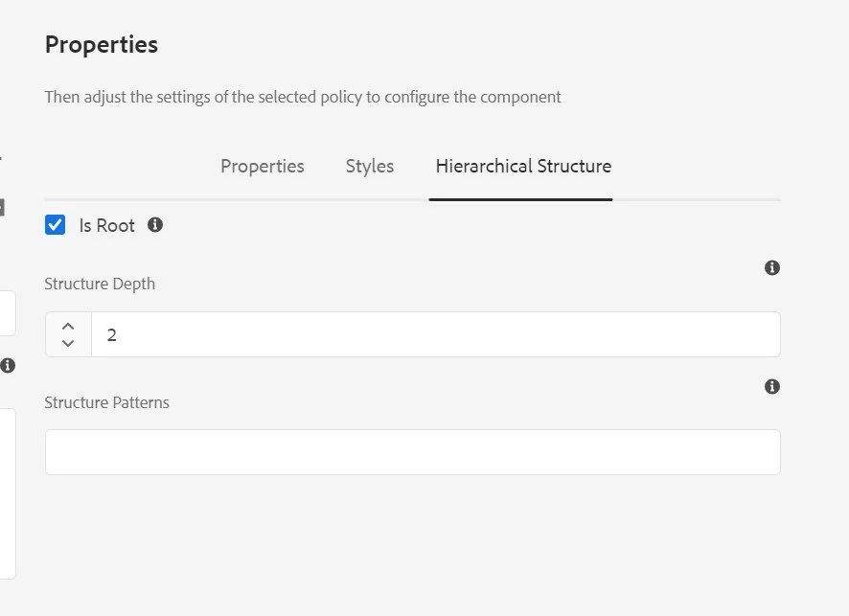Image resolution: width=849 pixels, height=616 pixels.
Task: Click the small gray icon at the left edge
Action: pyautogui.click(x=2, y=207)
